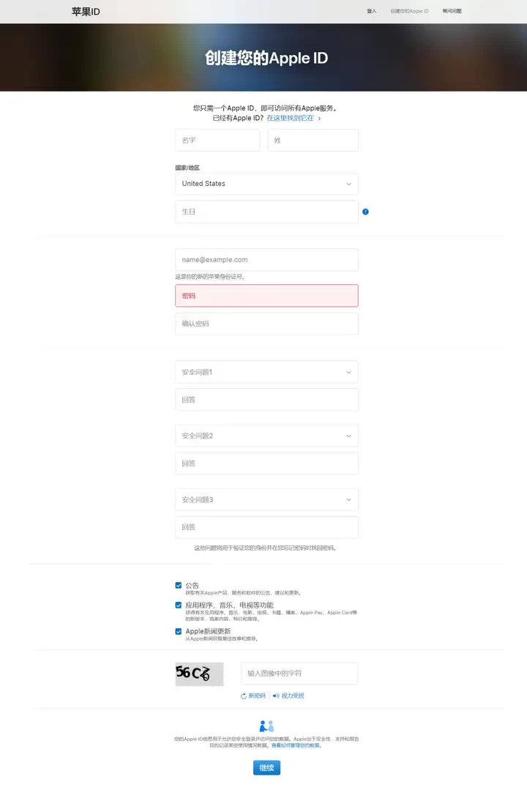This screenshot has width=527, height=812.
Task: Click 创建您的Apple ID in top navigation
Action: click(409, 11)
